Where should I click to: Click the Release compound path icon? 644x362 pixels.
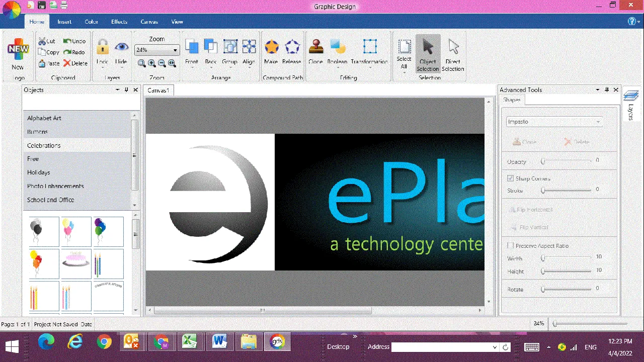point(292,47)
